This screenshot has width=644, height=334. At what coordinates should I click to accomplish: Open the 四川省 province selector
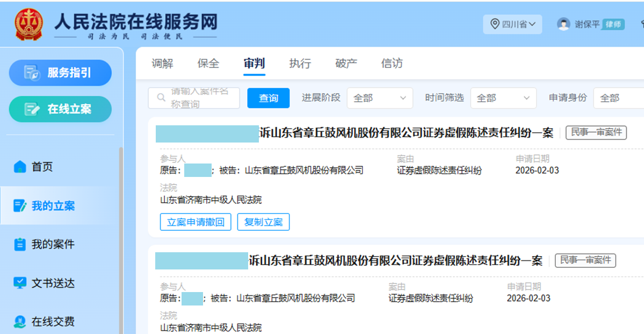[512, 24]
